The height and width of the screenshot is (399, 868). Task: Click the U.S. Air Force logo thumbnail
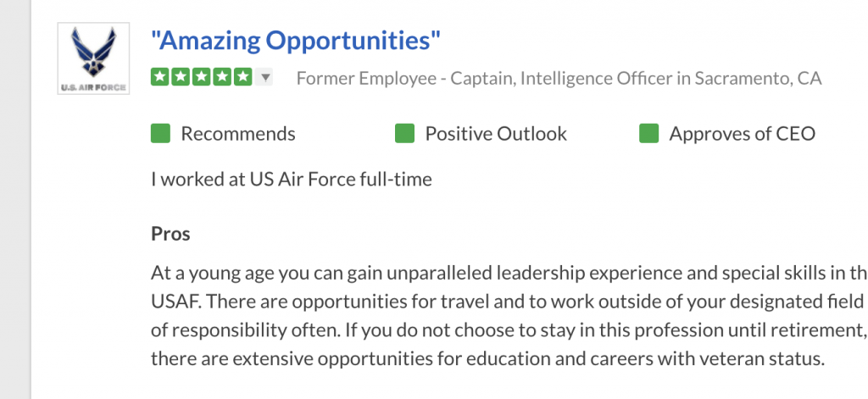tap(93, 58)
